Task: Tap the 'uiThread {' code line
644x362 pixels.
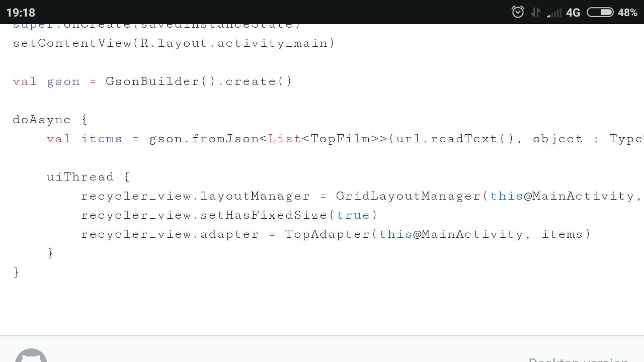Action: click(88, 177)
